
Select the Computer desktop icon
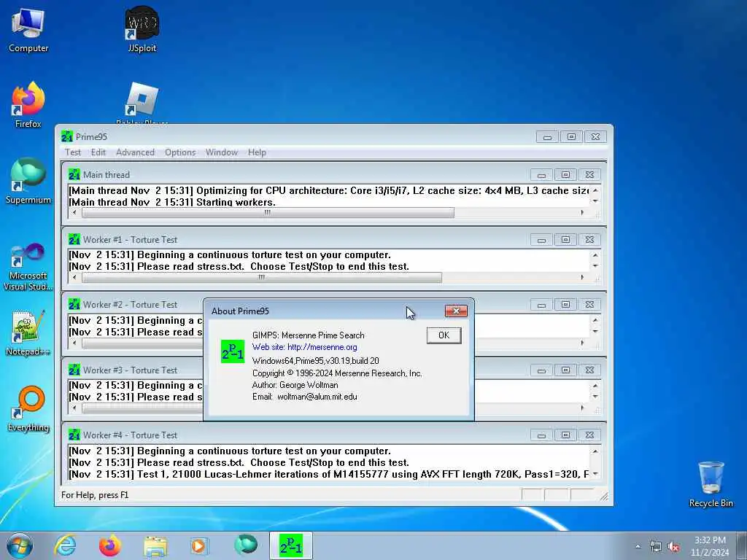[x=28, y=30]
